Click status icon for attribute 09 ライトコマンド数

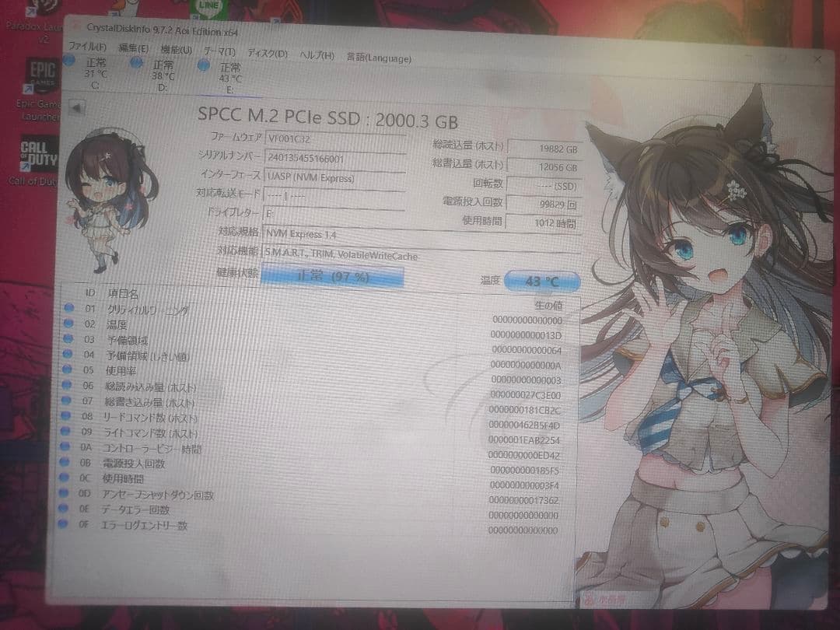65,430
